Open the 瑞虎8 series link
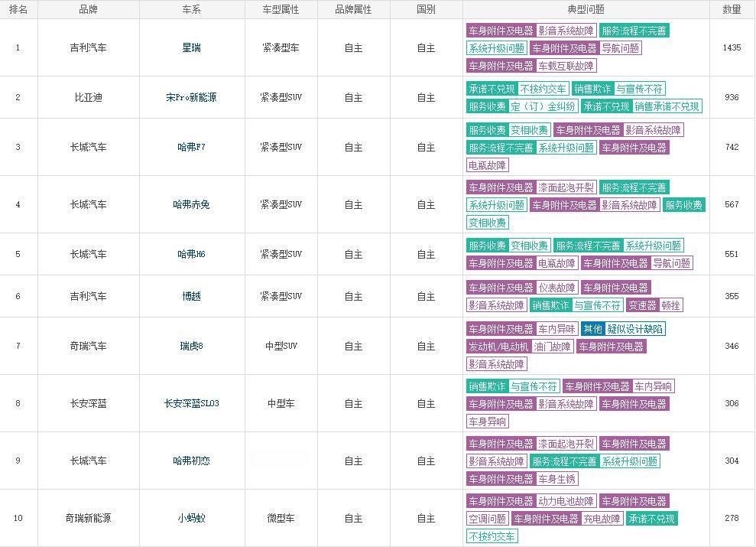Viewport: 756px width, 547px height. pos(191,346)
